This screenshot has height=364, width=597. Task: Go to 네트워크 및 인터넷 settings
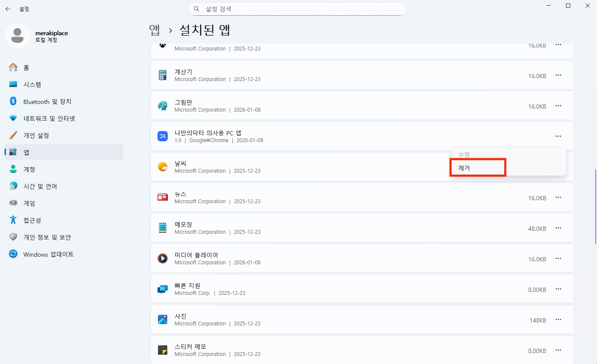click(x=64, y=118)
